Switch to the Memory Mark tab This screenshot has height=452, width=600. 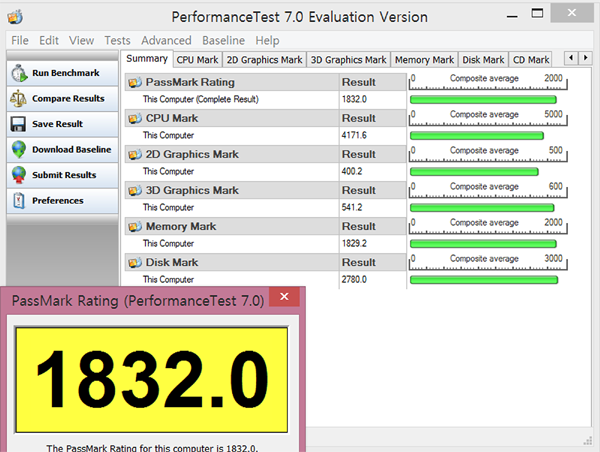pos(424,60)
